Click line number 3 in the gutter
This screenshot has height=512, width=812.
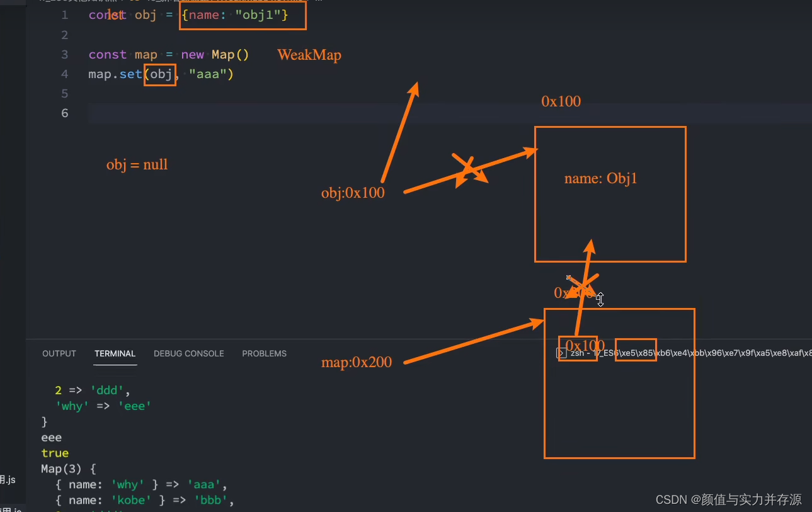tap(64, 54)
